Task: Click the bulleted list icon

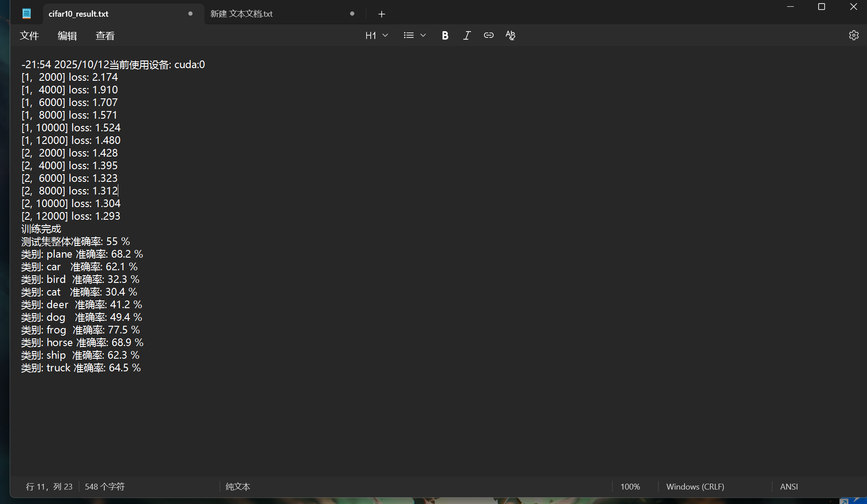Action: tap(409, 35)
